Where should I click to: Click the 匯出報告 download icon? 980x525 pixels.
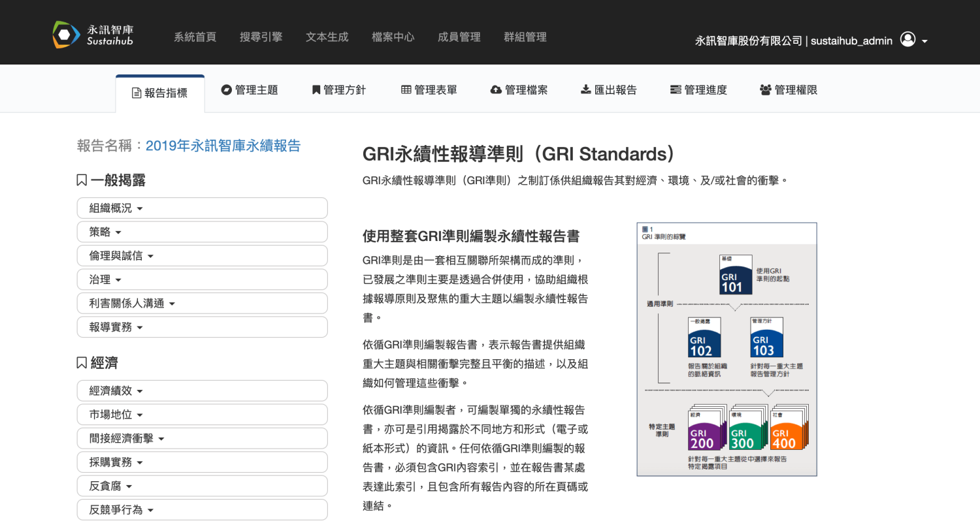click(x=585, y=90)
